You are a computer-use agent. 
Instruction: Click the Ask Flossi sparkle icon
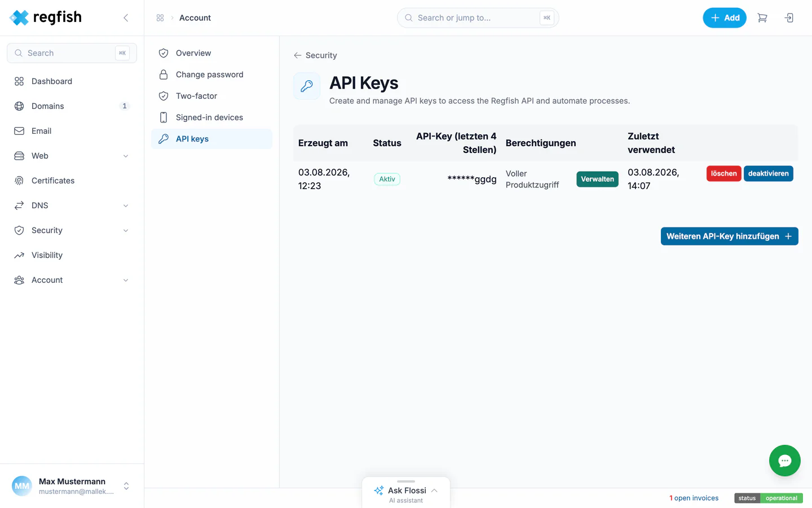tap(379, 491)
